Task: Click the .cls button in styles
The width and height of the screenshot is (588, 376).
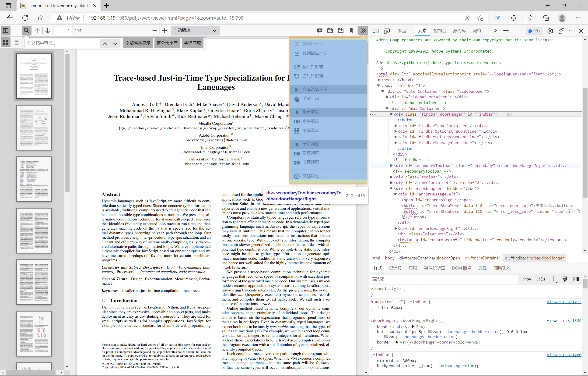Action: pos(541,279)
